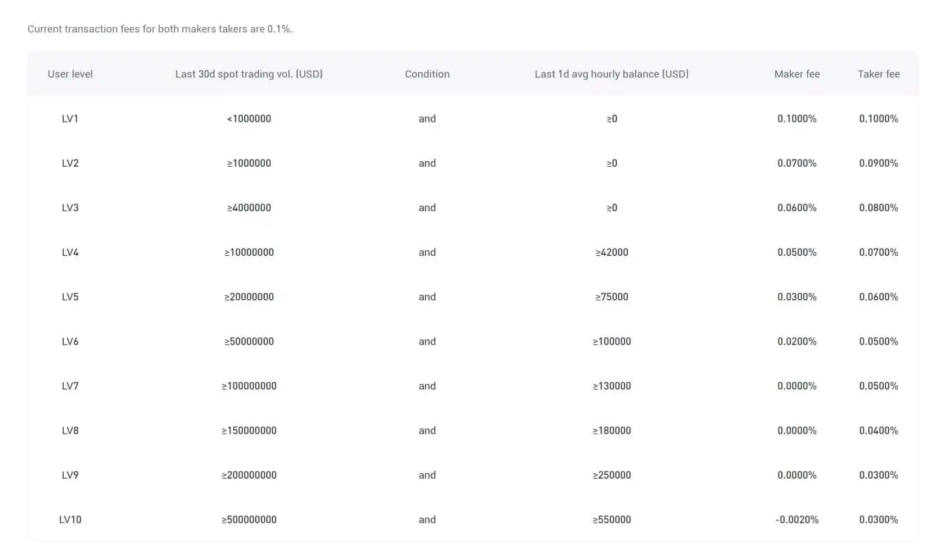Click the Taker fee column header
The width and height of the screenshot is (942, 560).
[878, 74]
